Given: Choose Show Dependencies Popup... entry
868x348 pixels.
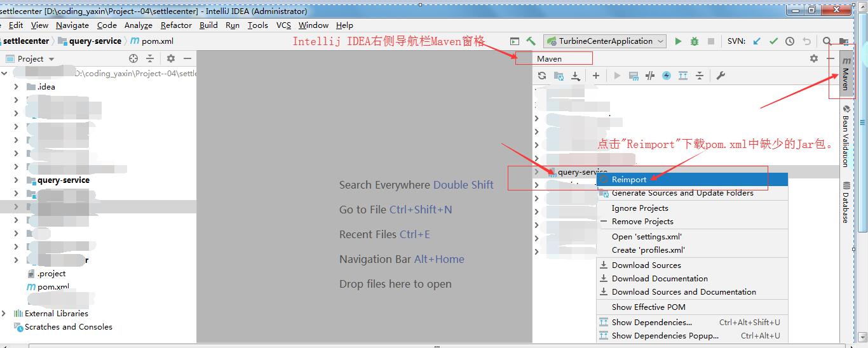Looking at the screenshot, I should [x=692, y=336].
